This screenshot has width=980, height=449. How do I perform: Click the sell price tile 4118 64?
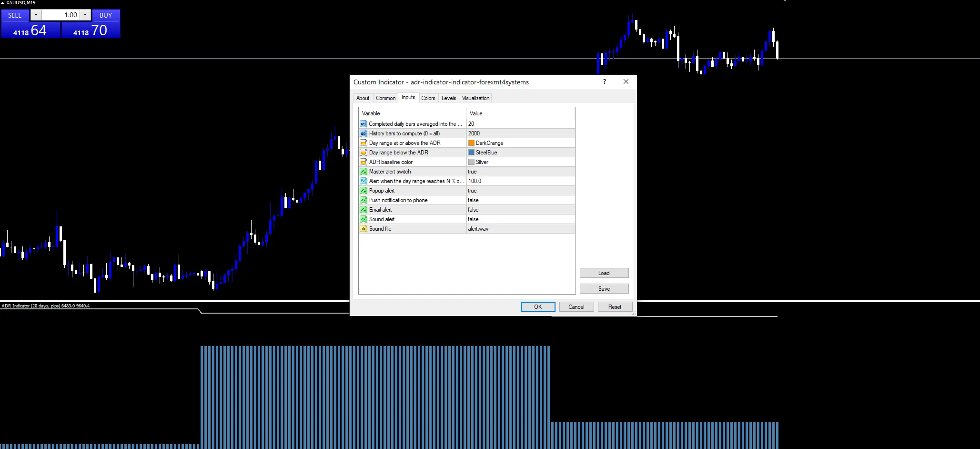(x=30, y=31)
